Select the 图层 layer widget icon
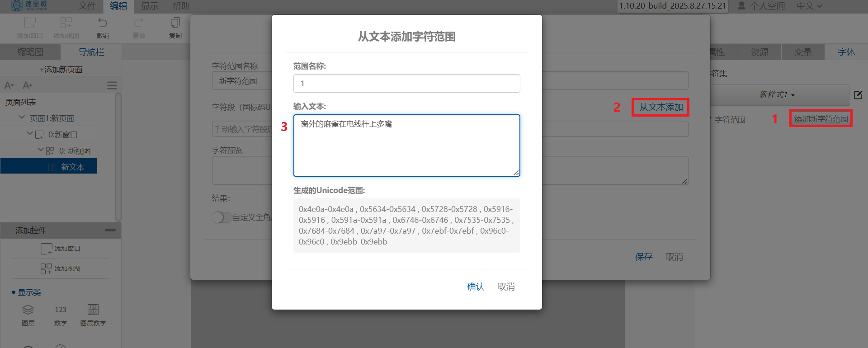 click(28, 310)
